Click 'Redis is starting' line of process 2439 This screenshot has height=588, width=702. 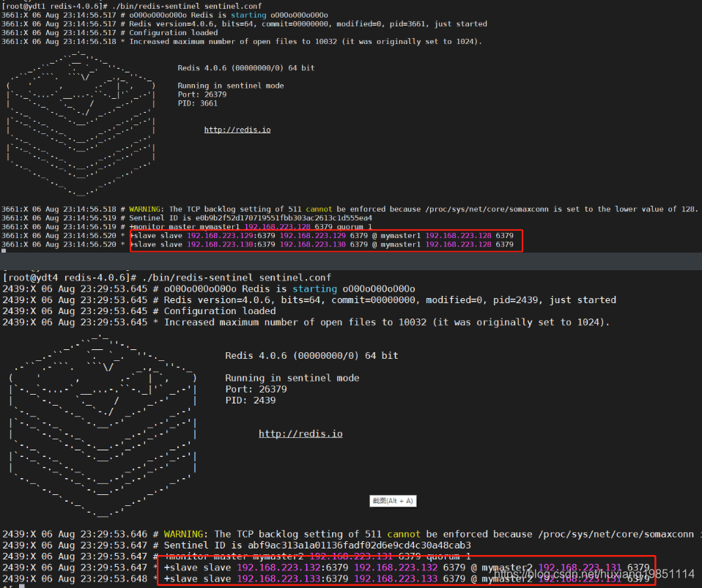click(209, 289)
